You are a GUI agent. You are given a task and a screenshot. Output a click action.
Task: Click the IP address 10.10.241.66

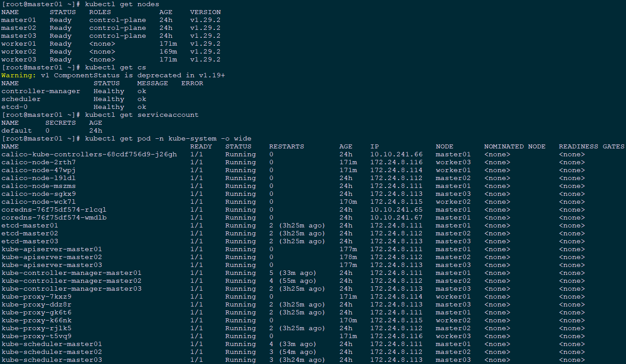(x=396, y=154)
